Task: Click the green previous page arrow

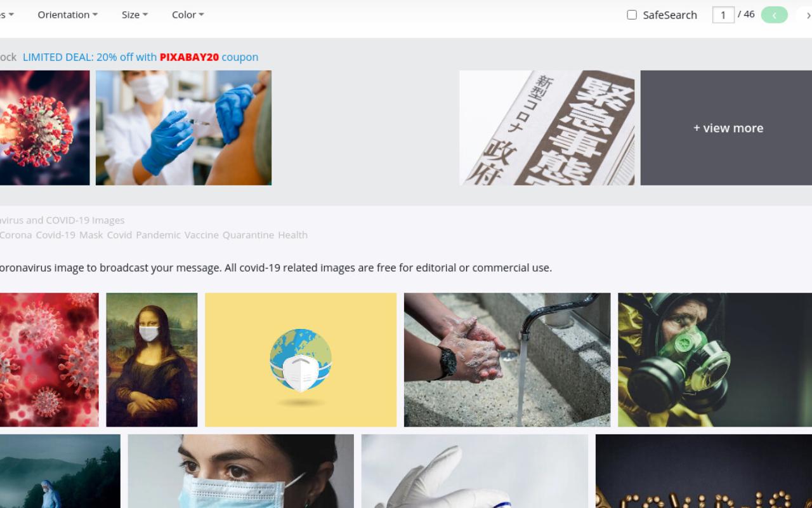Action: [774, 15]
